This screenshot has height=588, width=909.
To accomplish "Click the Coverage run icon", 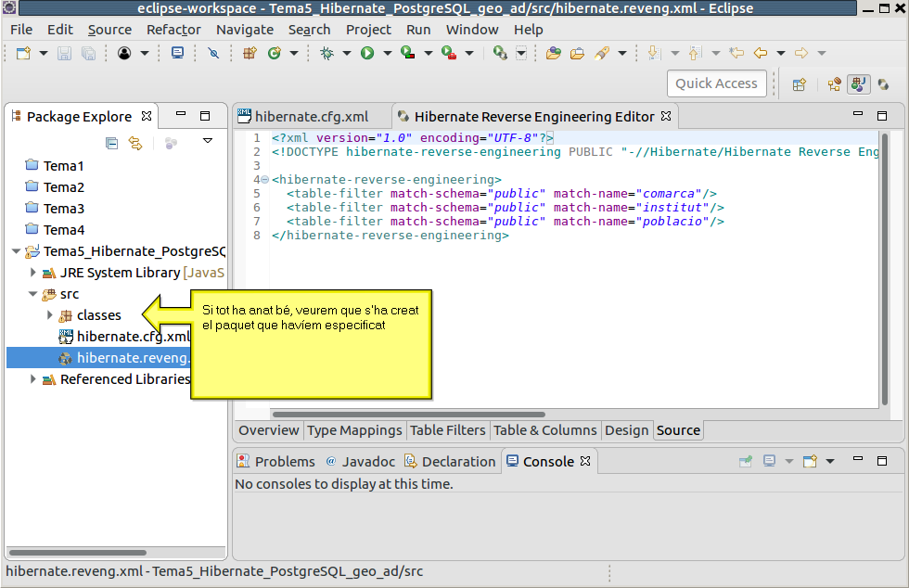I will coord(408,54).
